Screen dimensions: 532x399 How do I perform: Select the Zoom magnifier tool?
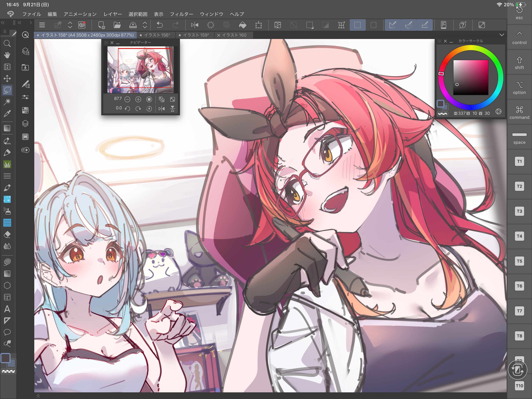[x=7, y=44]
